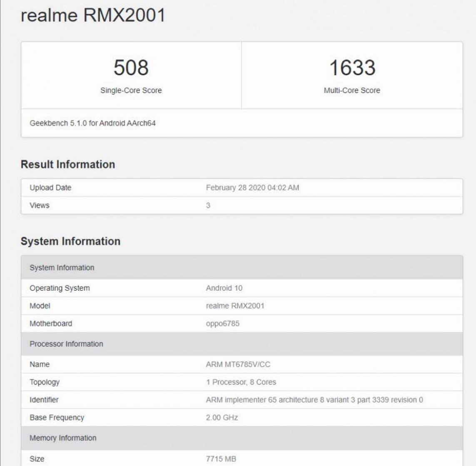
Task: Click the Geekbench 5.1.0 for Android AArch64 text
Action: 92,123
